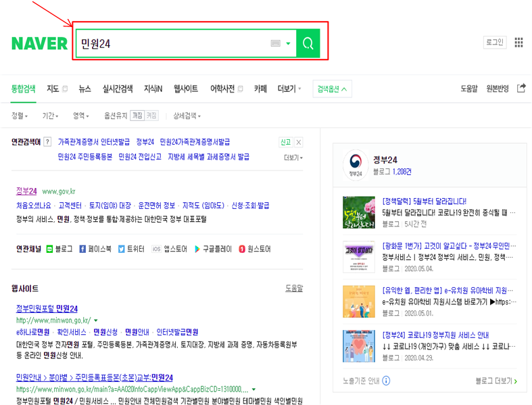This screenshot has width=532, height=405.
Task: Click the map window icon beside 지도
Action: pyautogui.click(x=65, y=89)
